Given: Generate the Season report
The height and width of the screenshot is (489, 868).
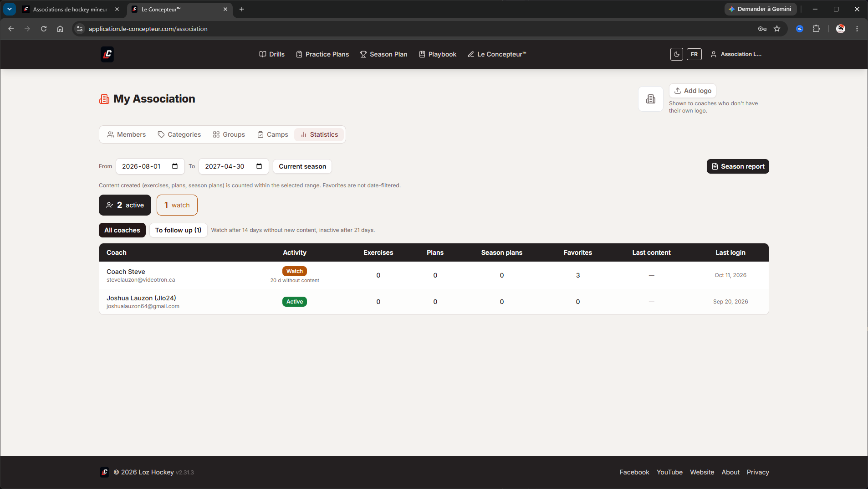Looking at the screenshot, I should pyautogui.click(x=738, y=166).
